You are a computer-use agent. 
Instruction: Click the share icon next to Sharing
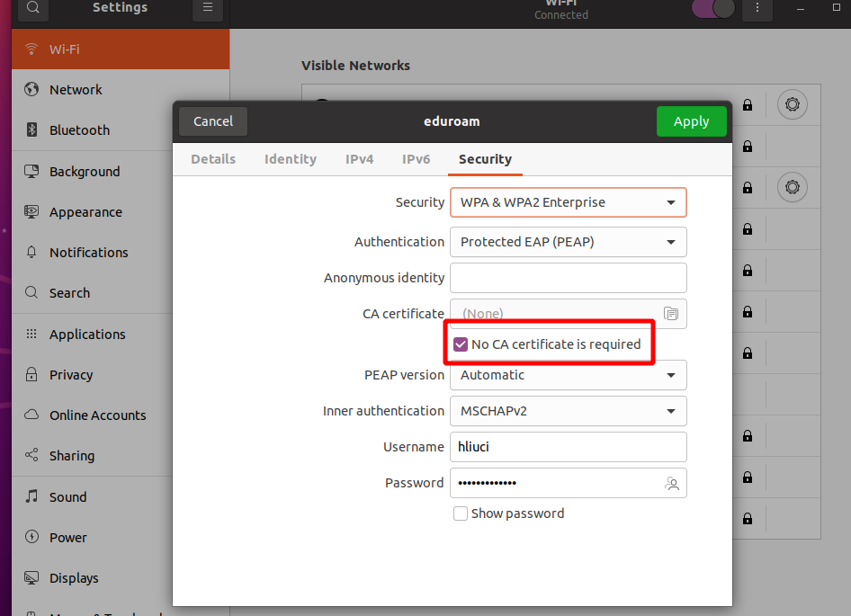31,455
